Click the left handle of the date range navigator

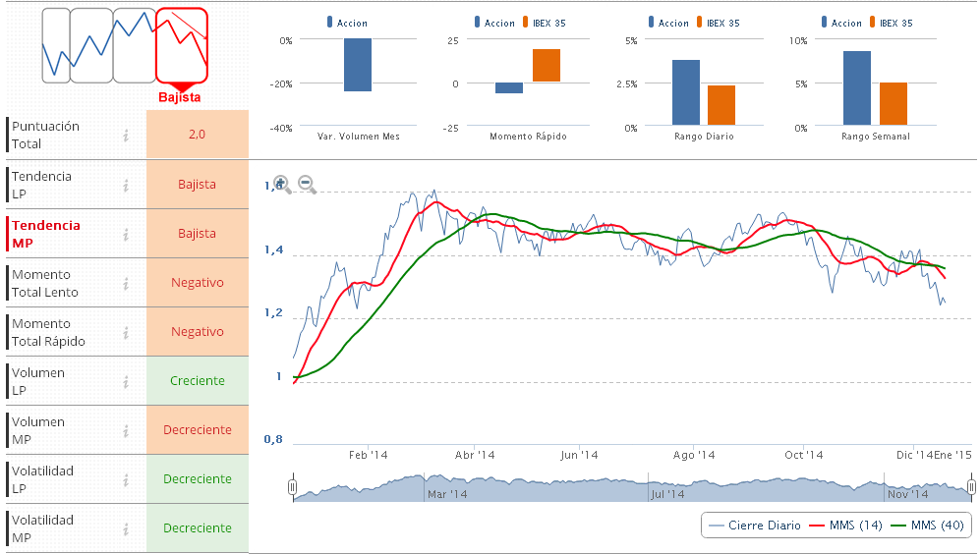(x=293, y=486)
